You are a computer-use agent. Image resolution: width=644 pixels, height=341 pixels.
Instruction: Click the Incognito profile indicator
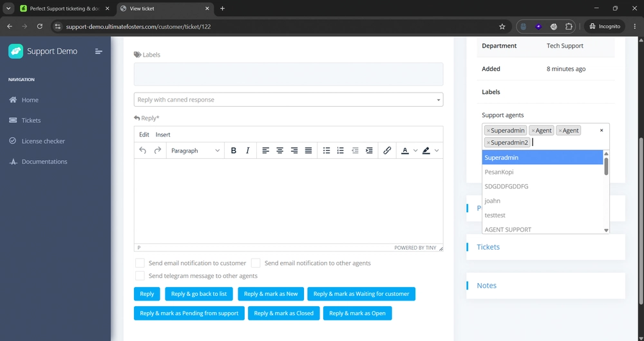605,26
